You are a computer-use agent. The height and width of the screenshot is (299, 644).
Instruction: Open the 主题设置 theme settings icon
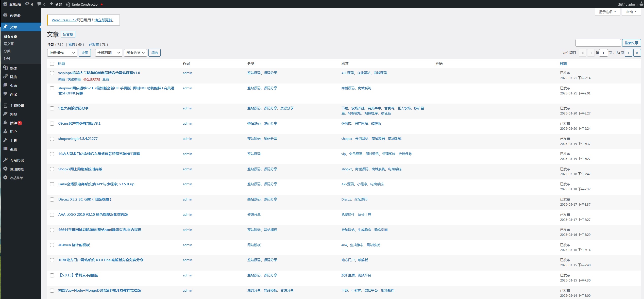pos(5,105)
